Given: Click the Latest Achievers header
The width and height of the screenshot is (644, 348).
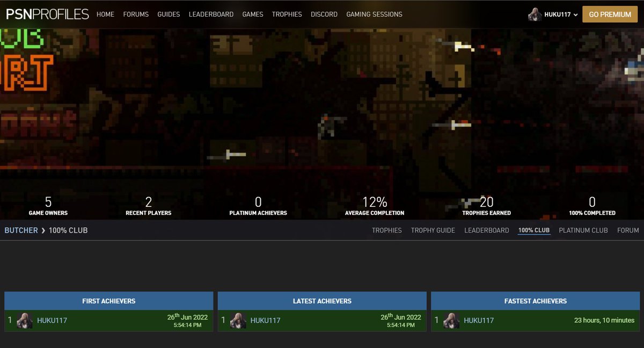Looking at the screenshot, I should [322, 301].
